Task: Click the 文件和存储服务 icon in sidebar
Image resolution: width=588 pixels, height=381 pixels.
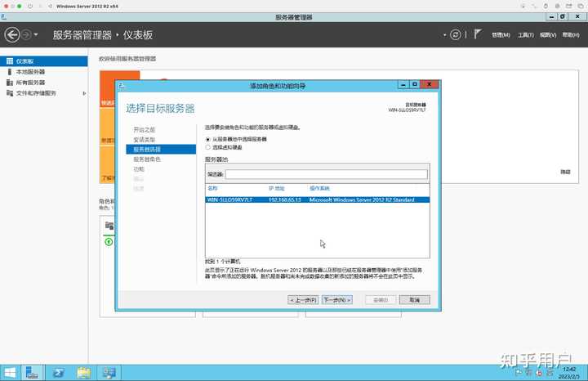Action: [10, 93]
